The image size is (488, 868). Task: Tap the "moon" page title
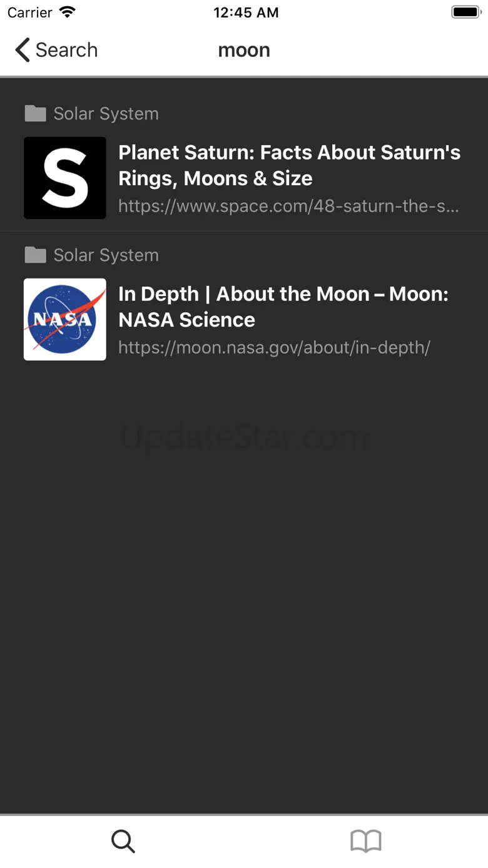(244, 50)
